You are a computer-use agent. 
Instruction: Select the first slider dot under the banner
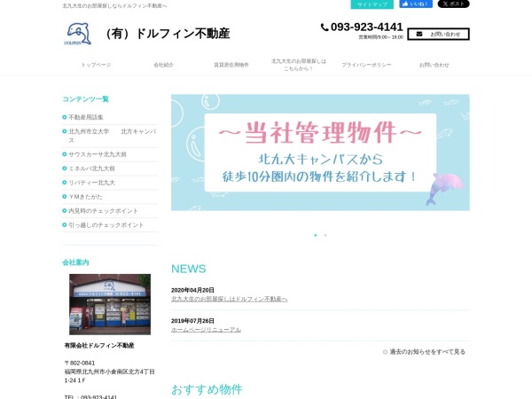point(316,235)
